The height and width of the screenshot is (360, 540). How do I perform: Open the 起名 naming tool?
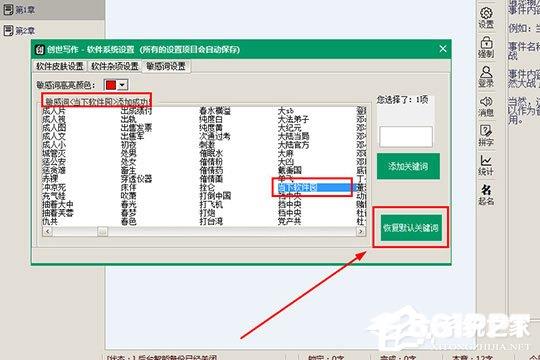click(486, 195)
